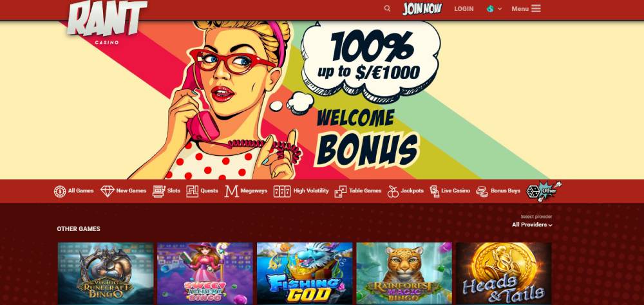Expand the All Providers dropdown
Viewport: 644px width, 305px height.
532,225
